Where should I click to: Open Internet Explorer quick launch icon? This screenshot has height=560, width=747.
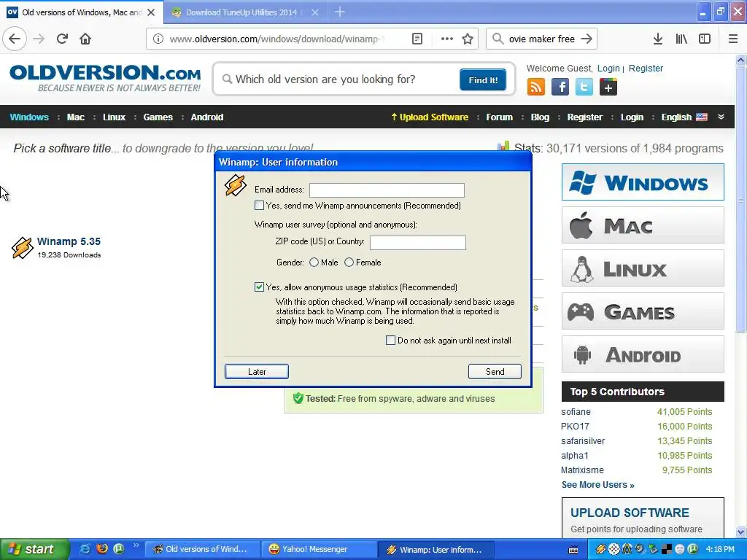pyautogui.click(x=85, y=548)
